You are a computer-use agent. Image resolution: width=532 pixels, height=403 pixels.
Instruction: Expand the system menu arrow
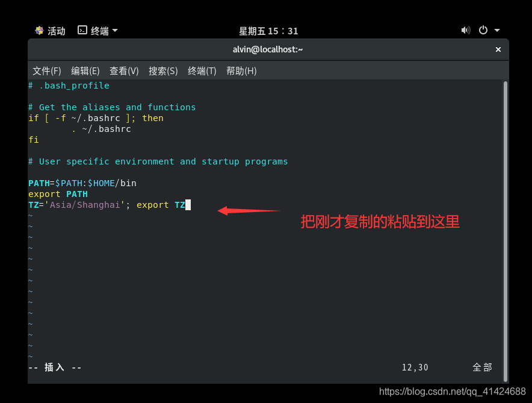497,31
